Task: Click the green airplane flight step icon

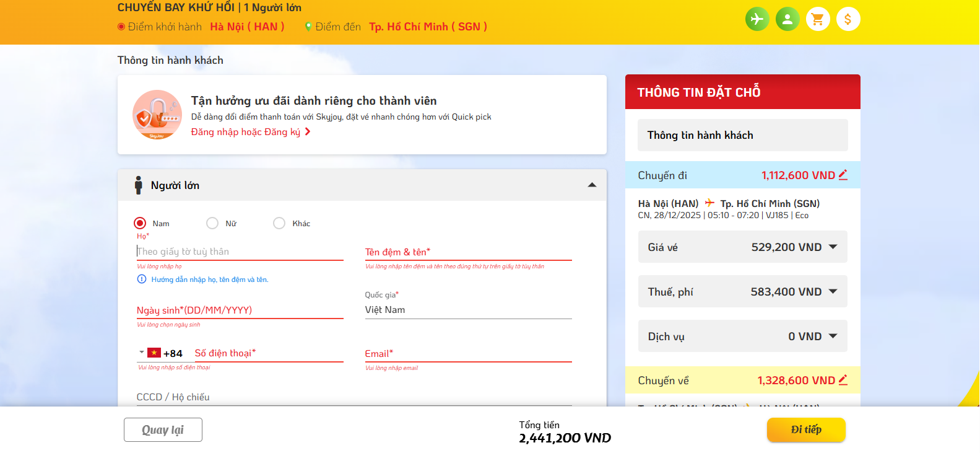Action: coord(757,19)
